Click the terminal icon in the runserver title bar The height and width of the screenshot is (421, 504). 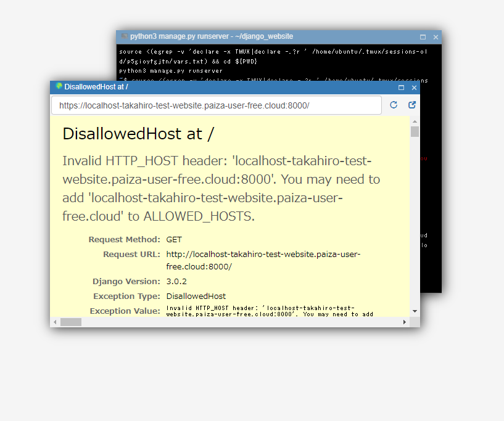click(124, 36)
